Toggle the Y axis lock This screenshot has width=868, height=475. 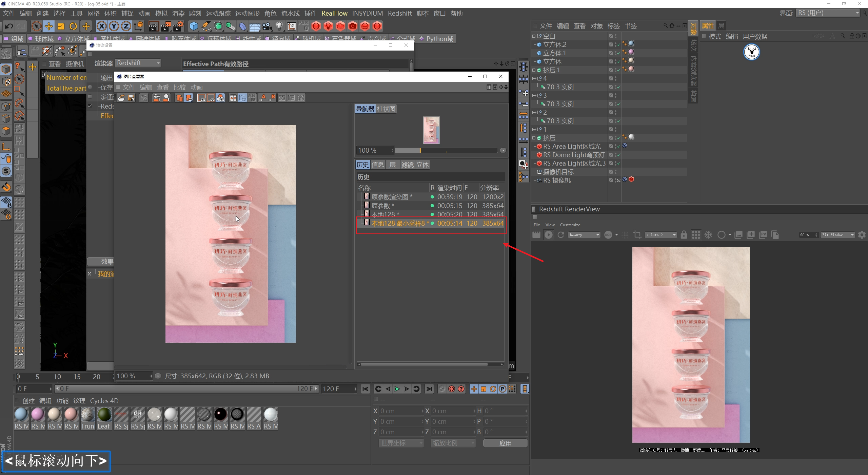[x=114, y=26]
